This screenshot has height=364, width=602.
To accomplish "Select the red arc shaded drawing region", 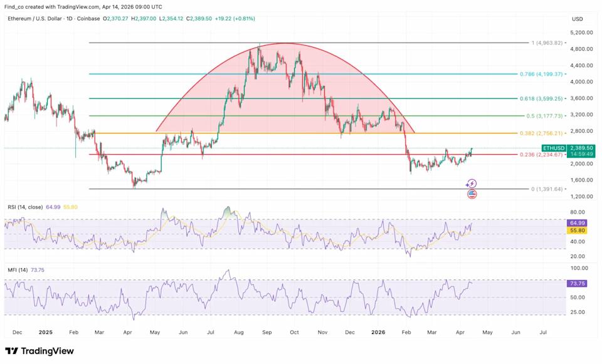I will click(282, 94).
